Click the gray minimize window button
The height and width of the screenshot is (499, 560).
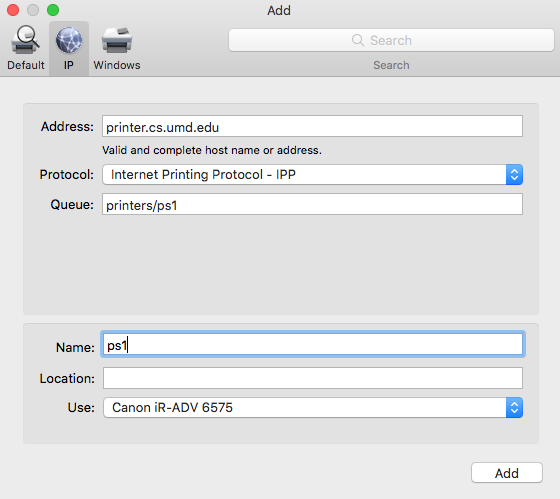(x=33, y=10)
